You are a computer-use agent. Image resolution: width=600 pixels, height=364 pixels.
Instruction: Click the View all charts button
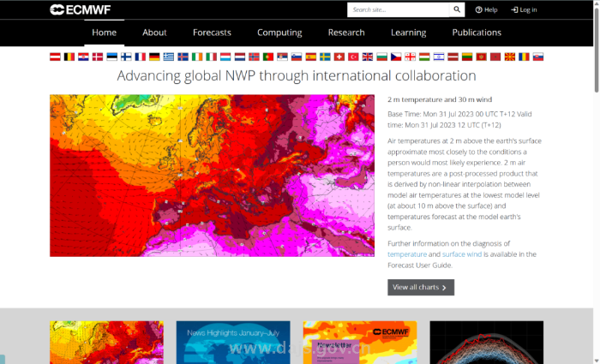[421, 287]
